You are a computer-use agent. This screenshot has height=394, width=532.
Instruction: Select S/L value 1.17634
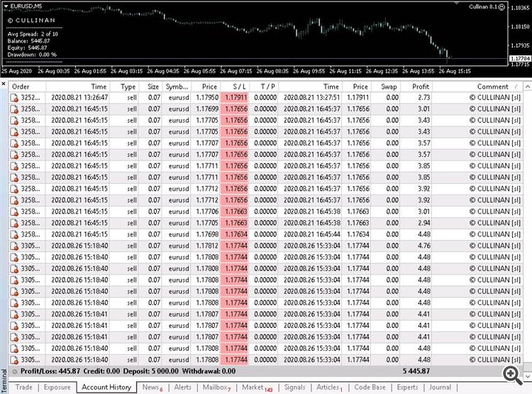point(235,234)
